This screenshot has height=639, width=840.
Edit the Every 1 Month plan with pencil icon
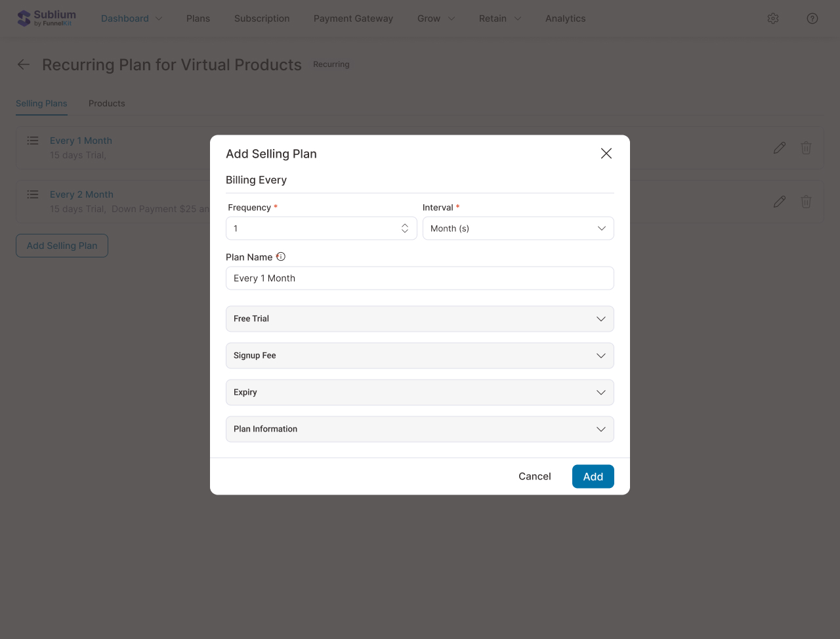[x=779, y=148]
